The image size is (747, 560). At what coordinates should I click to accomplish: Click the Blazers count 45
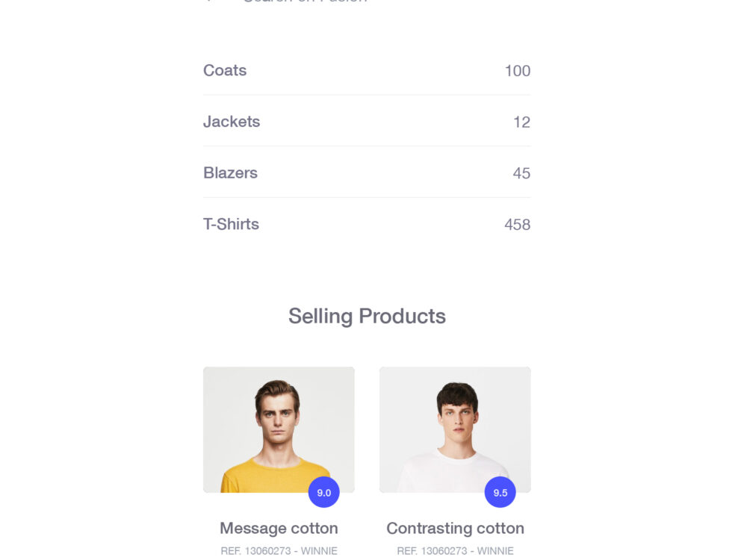tap(523, 173)
